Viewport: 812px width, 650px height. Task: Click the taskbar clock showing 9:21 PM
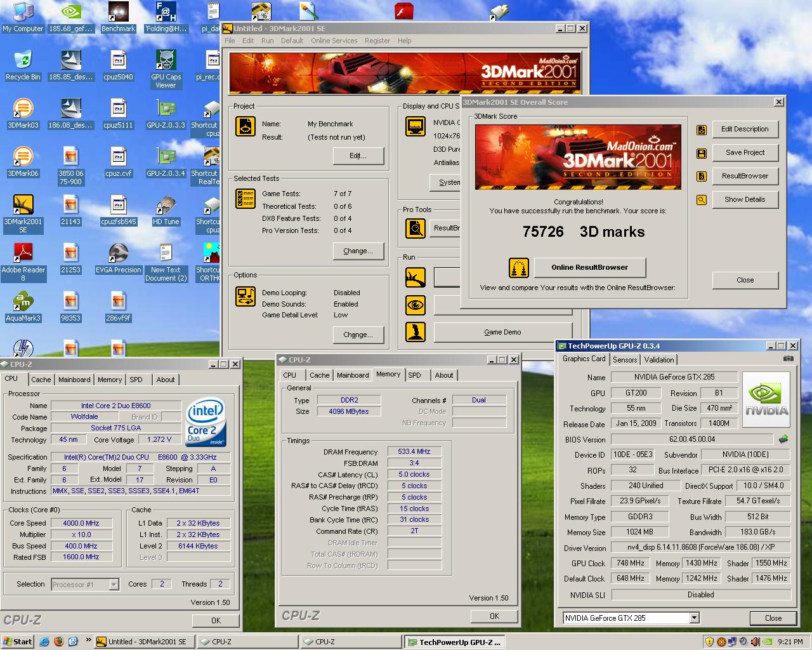[x=790, y=642]
